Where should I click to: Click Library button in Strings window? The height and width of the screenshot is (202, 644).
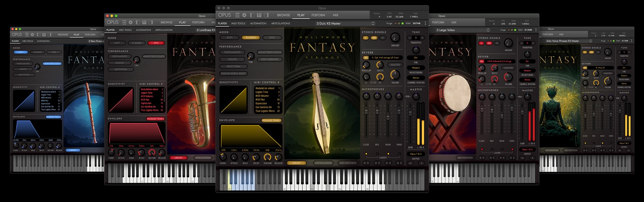click(297, 163)
